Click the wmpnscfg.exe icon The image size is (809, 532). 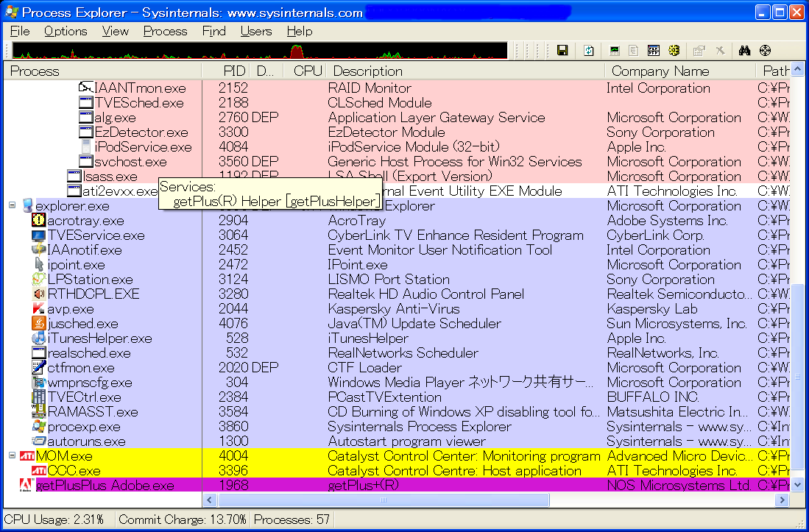39,383
